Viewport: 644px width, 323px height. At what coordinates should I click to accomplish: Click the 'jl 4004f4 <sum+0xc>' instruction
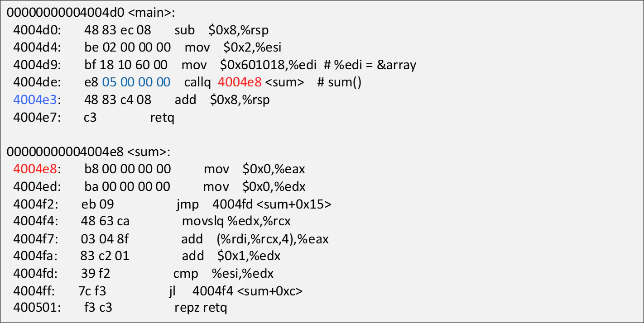[235, 291]
